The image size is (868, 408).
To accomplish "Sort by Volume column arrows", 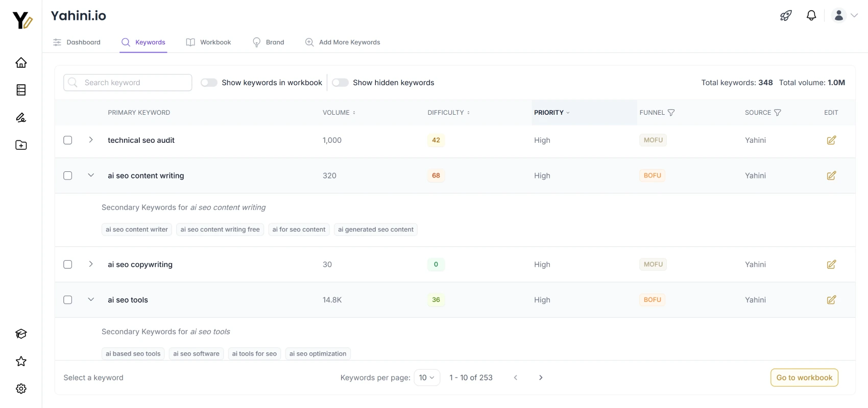I will (354, 113).
